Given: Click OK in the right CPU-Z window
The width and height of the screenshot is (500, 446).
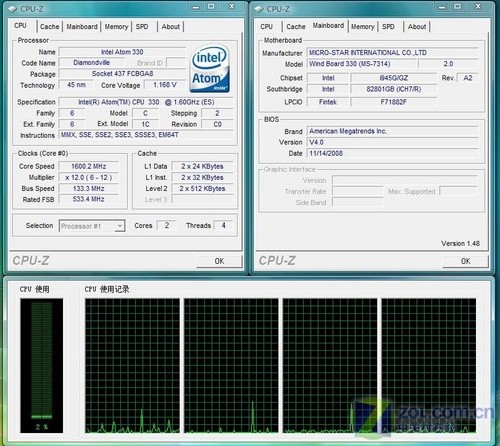Looking at the screenshot, I should click(x=466, y=261).
